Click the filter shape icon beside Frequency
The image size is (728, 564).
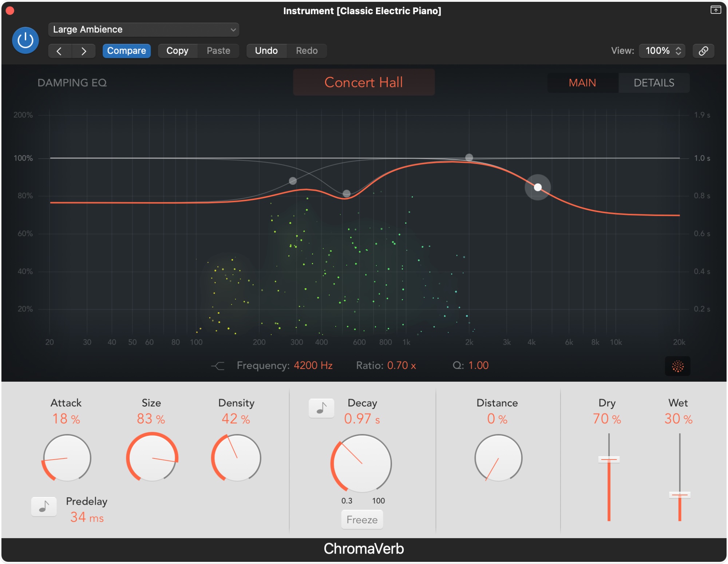[x=218, y=366]
